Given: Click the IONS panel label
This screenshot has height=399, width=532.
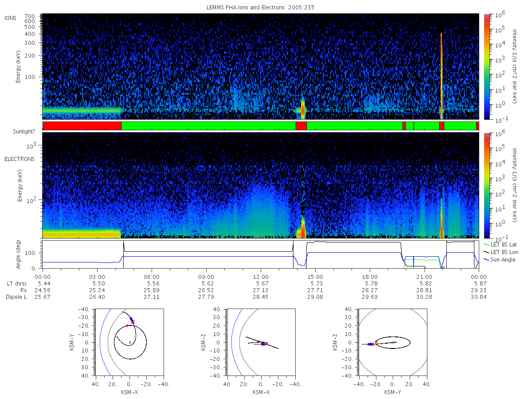Looking at the screenshot, I should pyautogui.click(x=11, y=18).
